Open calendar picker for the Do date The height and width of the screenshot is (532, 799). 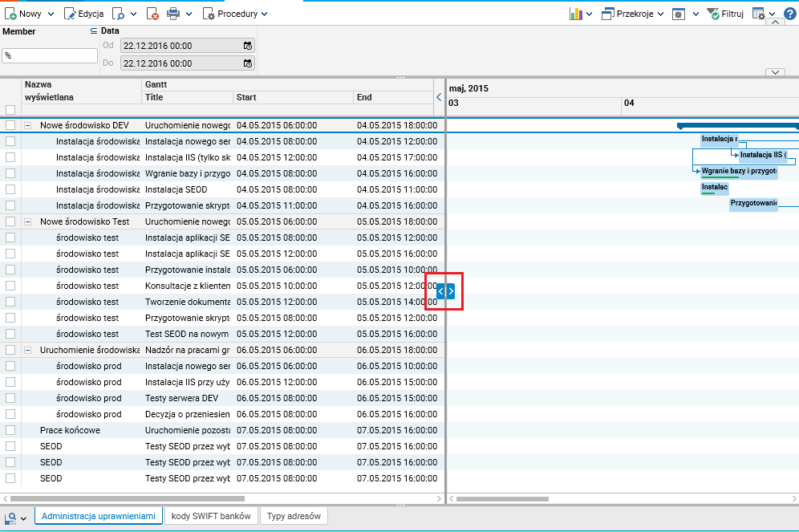(x=248, y=63)
